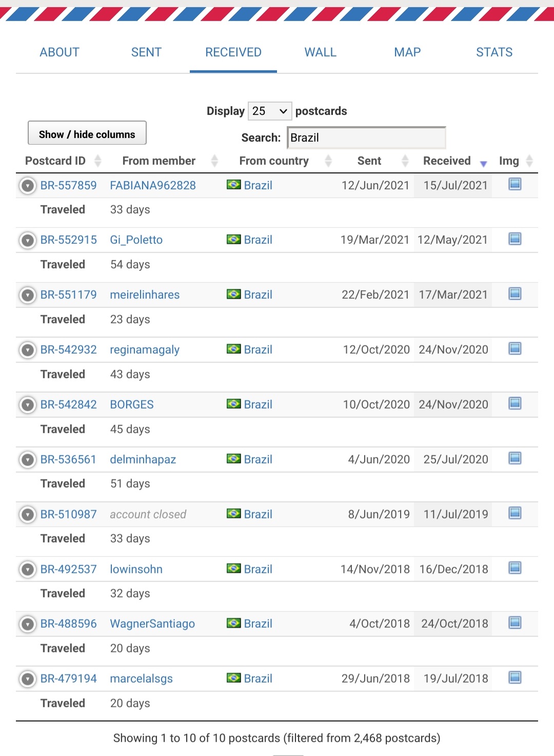Open image icon for BR-488596 row

coord(515,623)
